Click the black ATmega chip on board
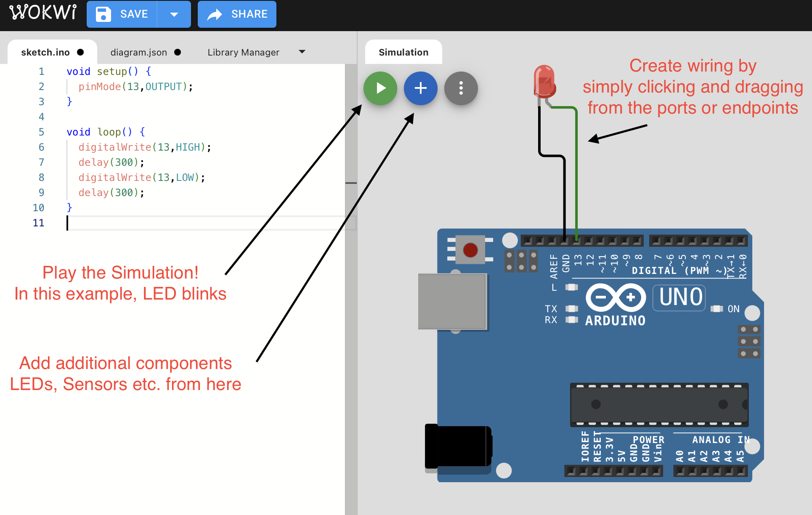The image size is (812, 515). (658, 404)
